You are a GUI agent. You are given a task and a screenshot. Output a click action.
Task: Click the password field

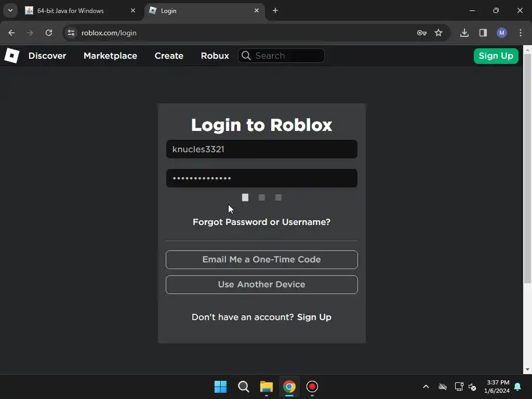(262, 178)
